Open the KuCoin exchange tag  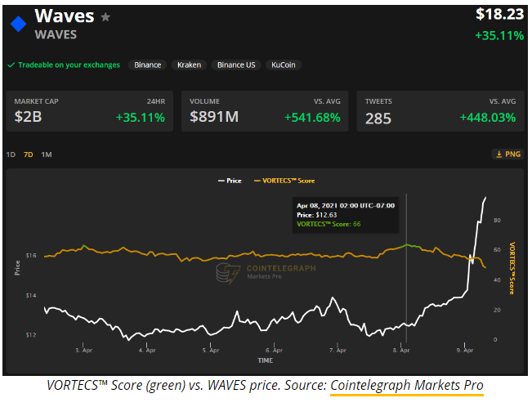(x=284, y=65)
